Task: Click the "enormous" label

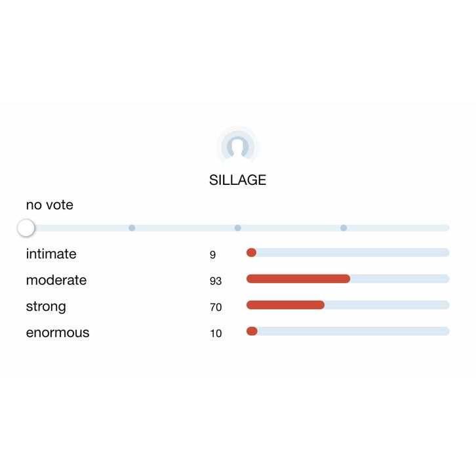Action: [58, 332]
